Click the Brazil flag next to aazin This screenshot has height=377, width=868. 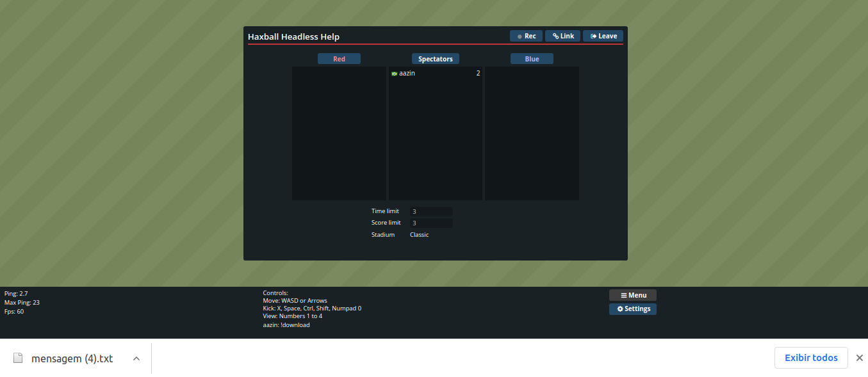coord(394,73)
